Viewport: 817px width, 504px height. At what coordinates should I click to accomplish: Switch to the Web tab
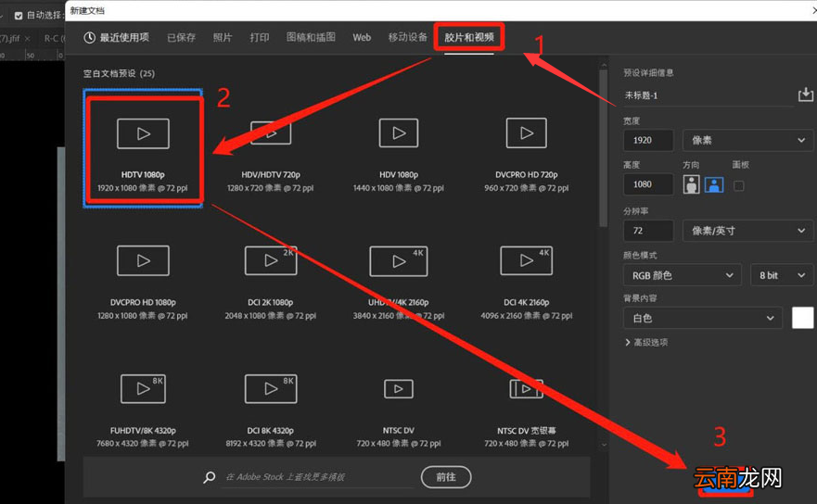(x=362, y=37)
